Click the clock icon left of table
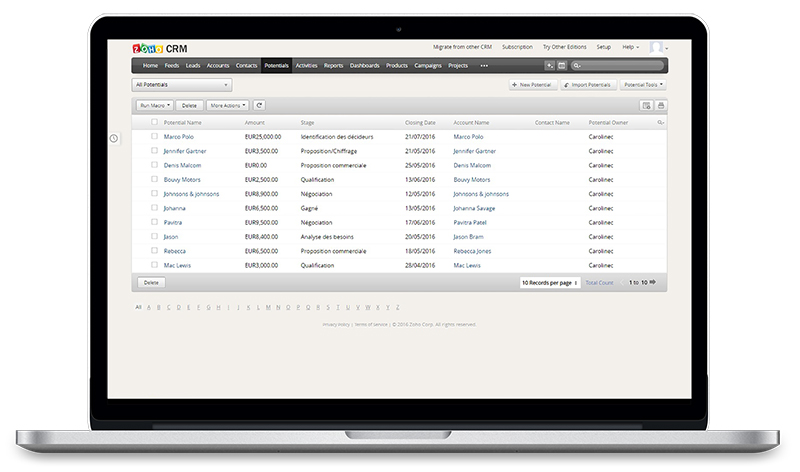 click(114, 137)
